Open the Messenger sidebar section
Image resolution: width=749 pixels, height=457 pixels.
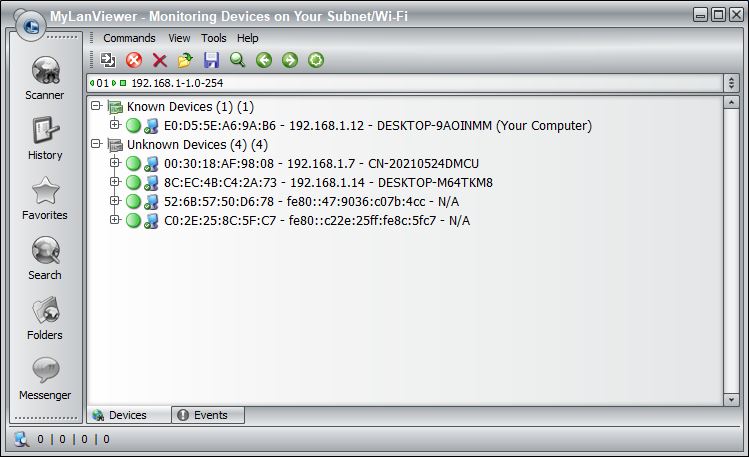(45, 378)
